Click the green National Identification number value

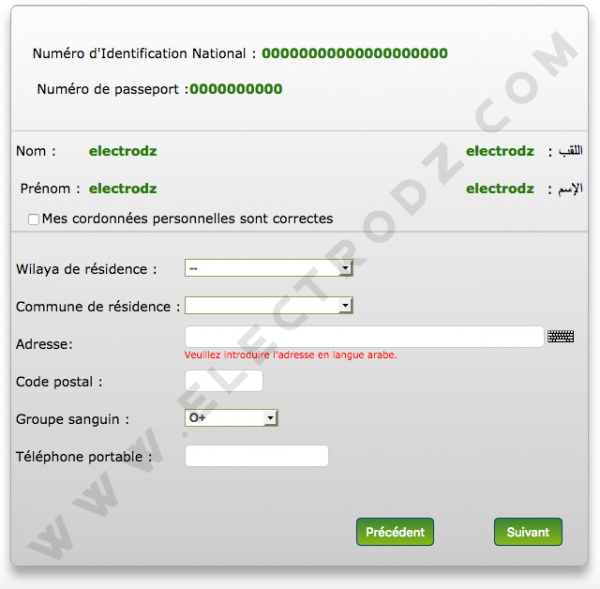pyautogui.click(x=355, y=53)
